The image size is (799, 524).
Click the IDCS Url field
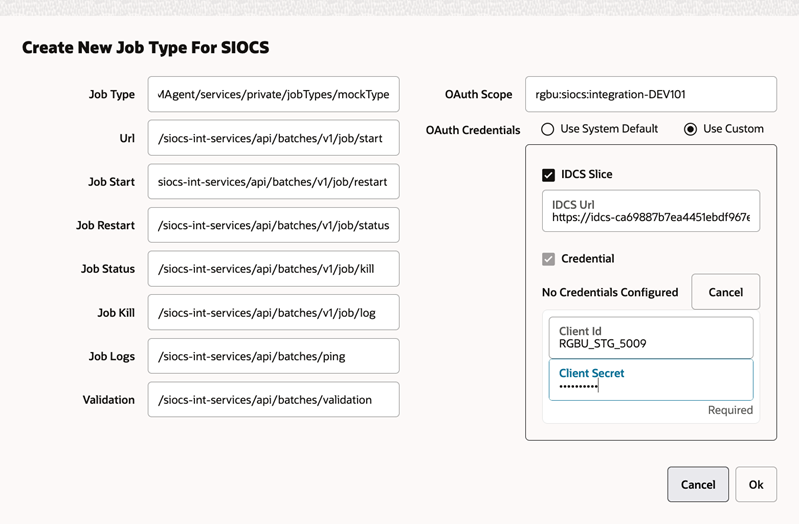[x=651, y=211]
